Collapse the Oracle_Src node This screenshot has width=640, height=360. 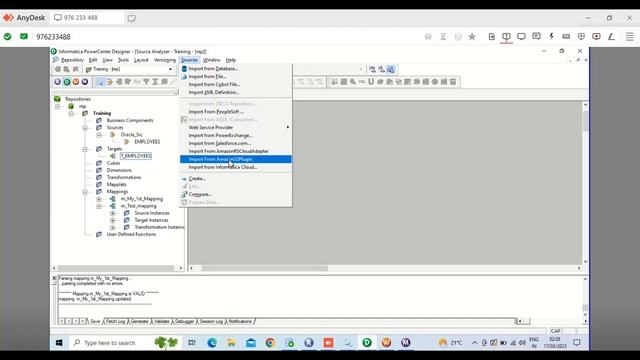[x=99, y=135]
